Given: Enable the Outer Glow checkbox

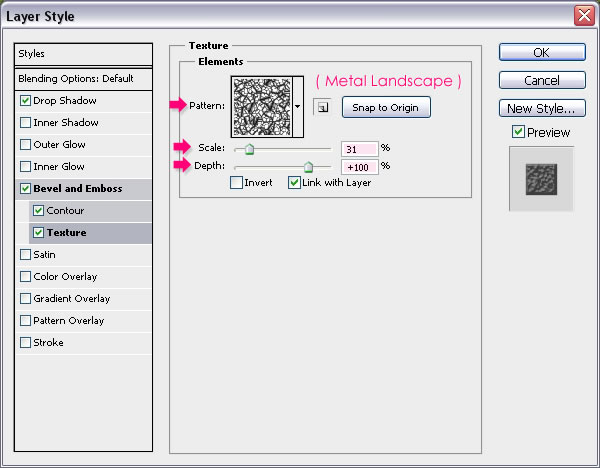Looking at the screenshot, I should (x=25, y=145).
